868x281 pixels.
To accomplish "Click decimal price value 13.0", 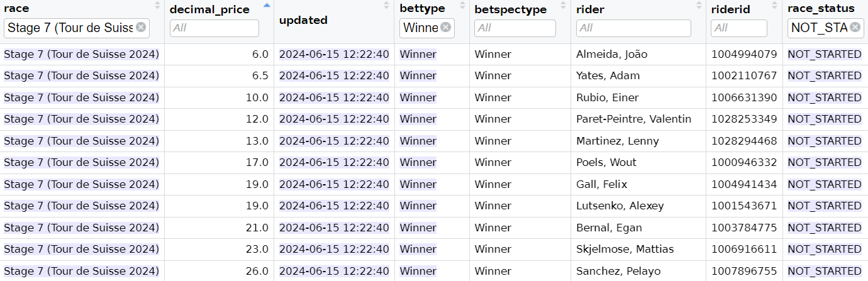I will point(257,141).
